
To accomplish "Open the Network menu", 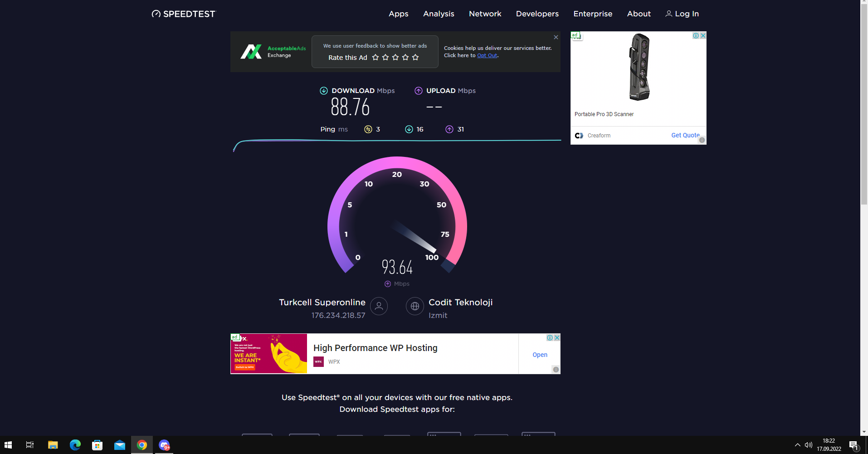I will coord(485,14).
